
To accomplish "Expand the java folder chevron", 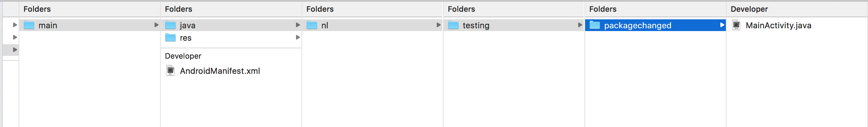I will coord(298,25).
